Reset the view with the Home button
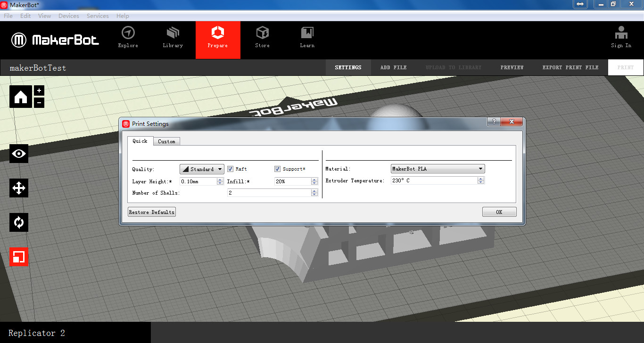The width and height of the screenshot is (644, 343). tap(21, 97)
